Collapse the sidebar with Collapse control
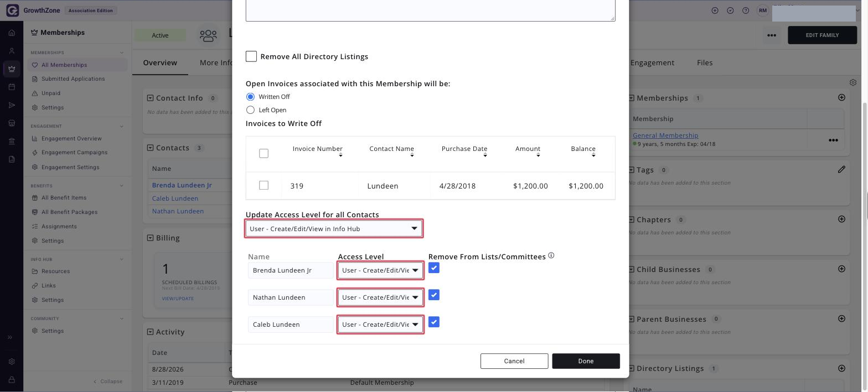The height and width of the screenshot is (392, 868). [108, 381]
